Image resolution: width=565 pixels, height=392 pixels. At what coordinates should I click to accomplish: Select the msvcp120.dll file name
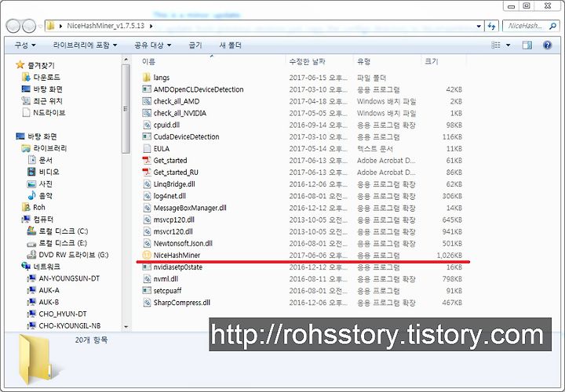(174, 220)
